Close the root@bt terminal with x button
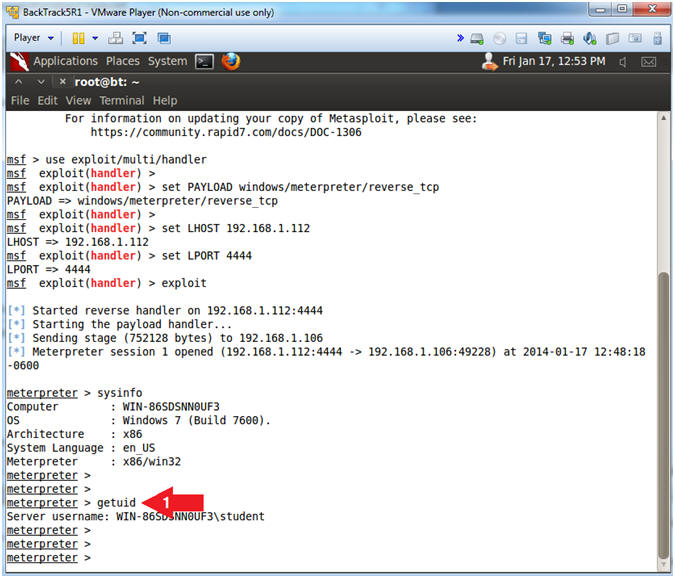This screenshot has height=578, width=675. coord(62,81)
